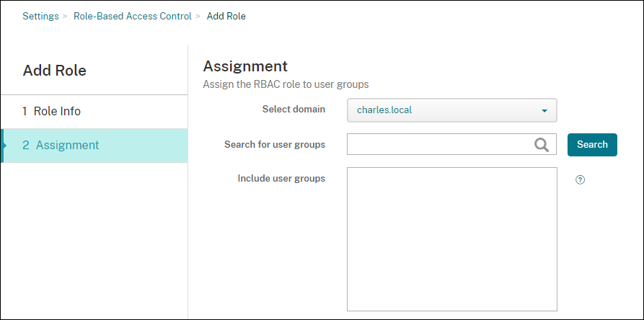Open the help icon beside Include user groups

[580, 179]
